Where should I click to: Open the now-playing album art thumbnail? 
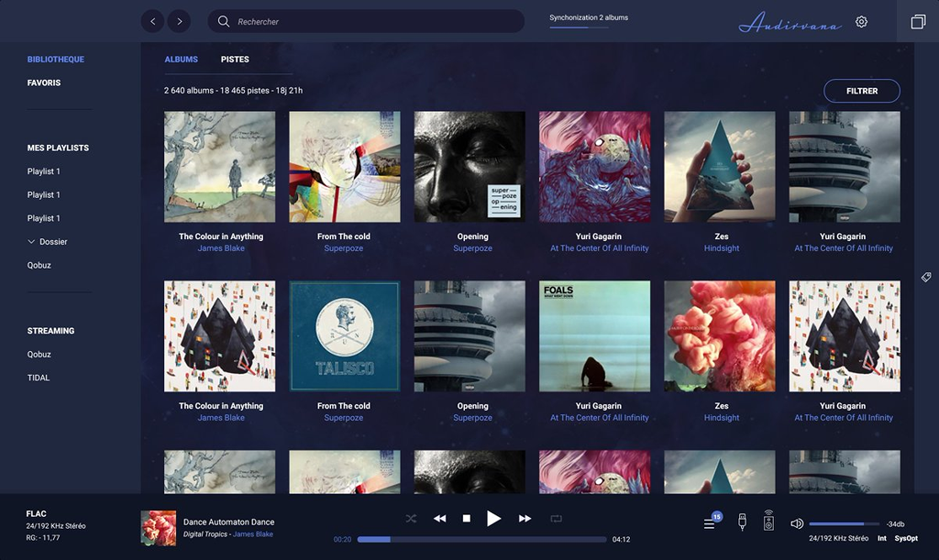pyautogui.click(x=159, y=528)
